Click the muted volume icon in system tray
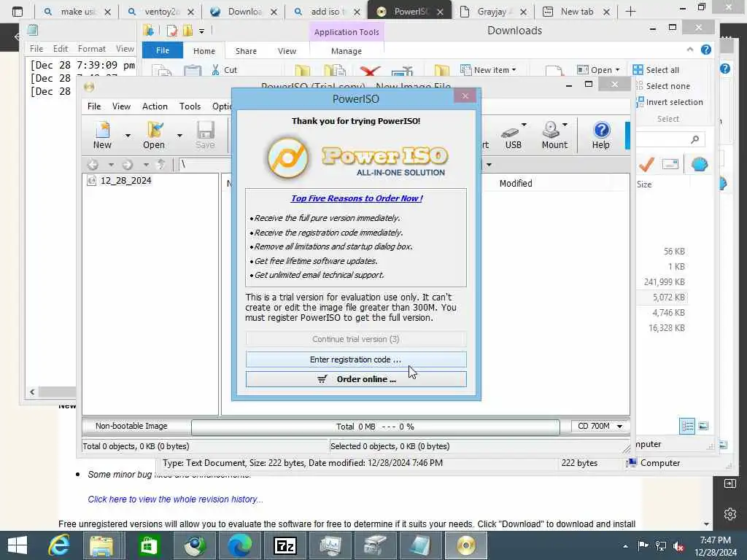 (x=678, y=545)
